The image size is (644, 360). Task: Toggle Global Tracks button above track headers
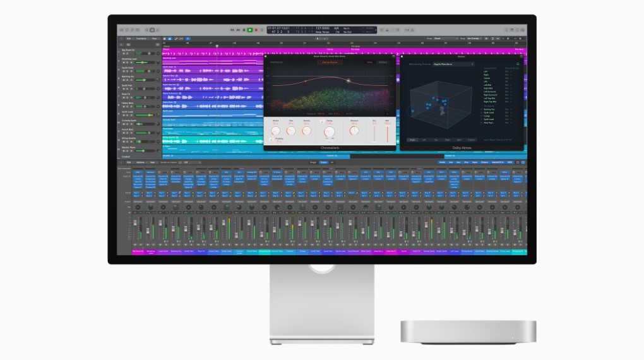point(158,44)
